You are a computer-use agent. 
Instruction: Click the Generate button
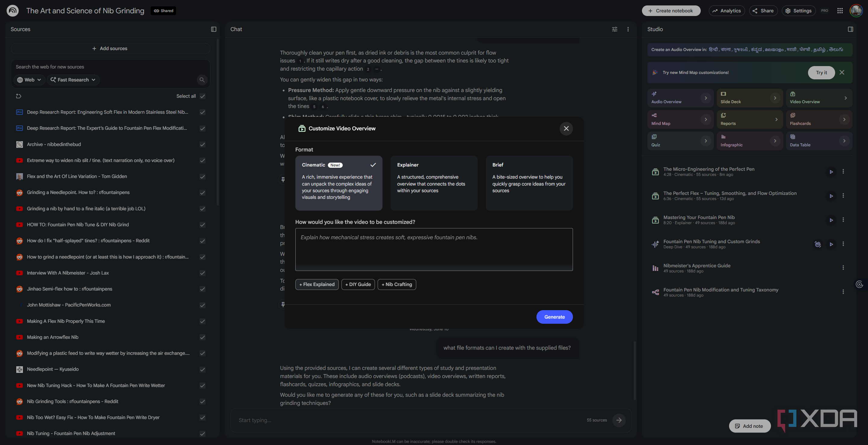pyautogui.click(x=554, y=317)
